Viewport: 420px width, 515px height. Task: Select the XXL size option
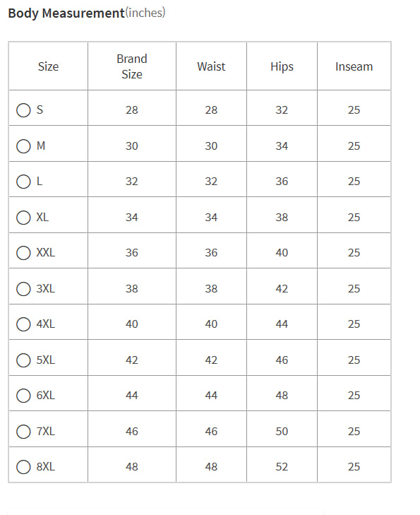23,253
